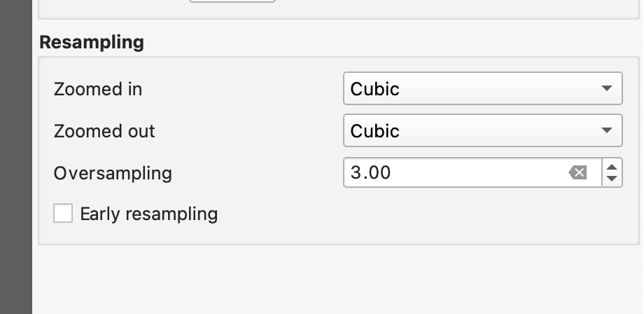Screen dimensions: 644x314
Task: Click empty space beside Early resampling
Action: [x=420, y=214]
